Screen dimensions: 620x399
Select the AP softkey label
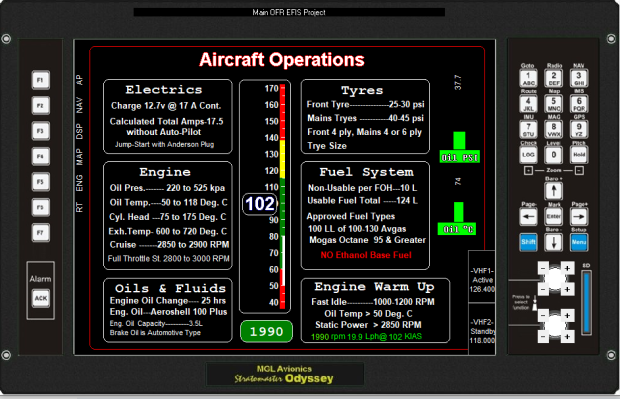coord(79,80)
